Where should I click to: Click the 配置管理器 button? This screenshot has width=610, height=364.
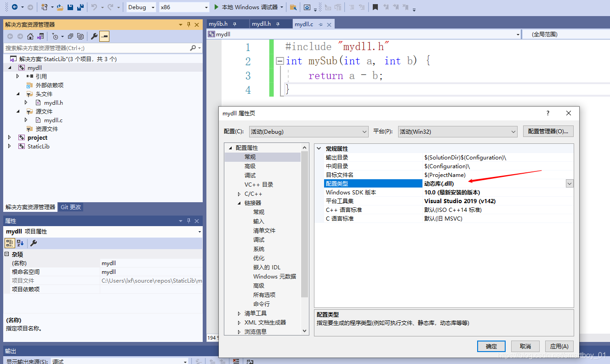pyautogui.click(x=548, y=131)
